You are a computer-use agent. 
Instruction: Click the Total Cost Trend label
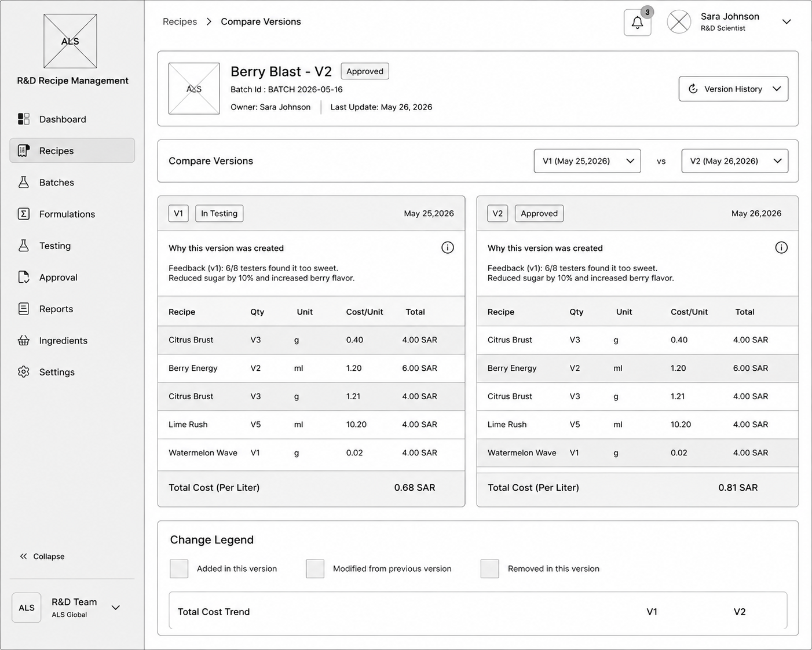[214, 612]
